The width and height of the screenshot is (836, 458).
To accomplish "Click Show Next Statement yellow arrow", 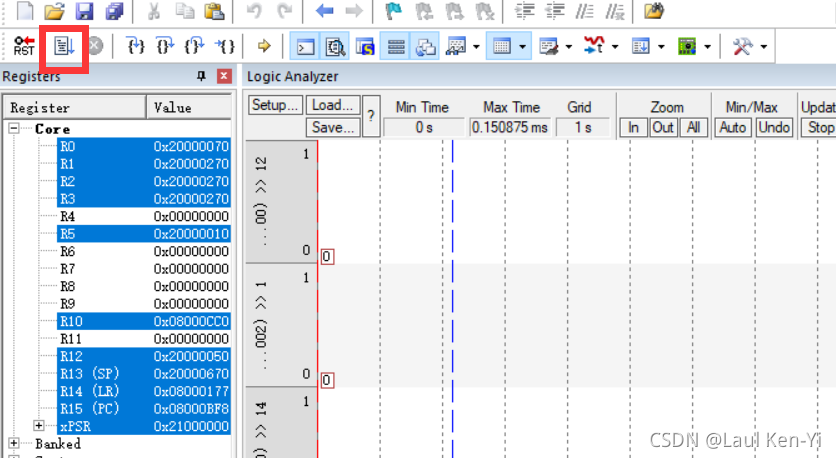I will point(264,46).
